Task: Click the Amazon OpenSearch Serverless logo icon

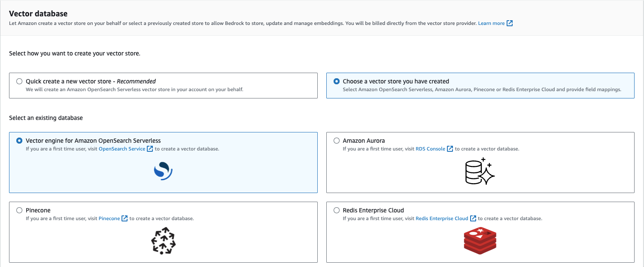Action: pos(163,171)
